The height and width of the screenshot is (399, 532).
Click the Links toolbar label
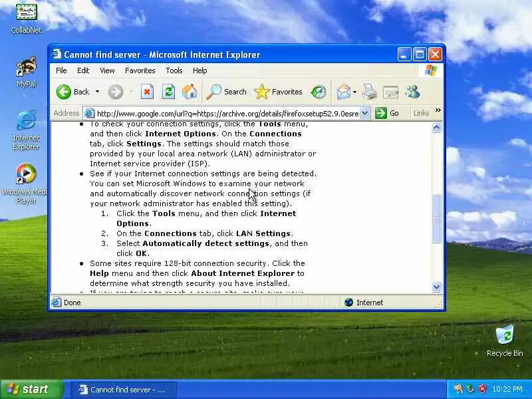click(421, 113)
